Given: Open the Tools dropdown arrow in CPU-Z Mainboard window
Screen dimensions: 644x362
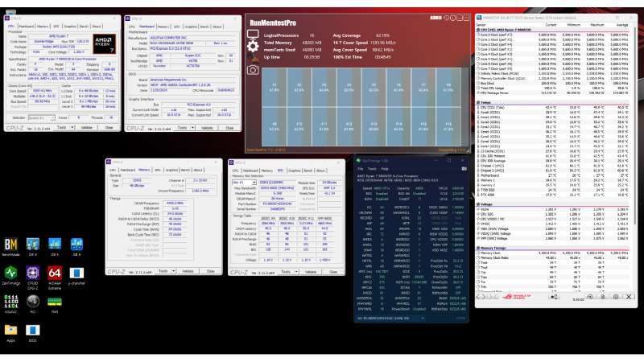Looking at the screenshot, I should (193, 128).
